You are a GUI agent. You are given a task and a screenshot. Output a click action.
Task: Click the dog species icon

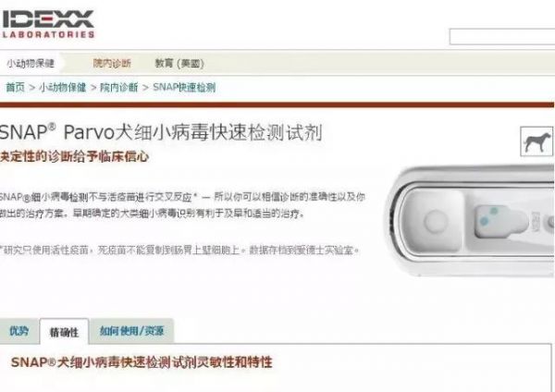536,141
